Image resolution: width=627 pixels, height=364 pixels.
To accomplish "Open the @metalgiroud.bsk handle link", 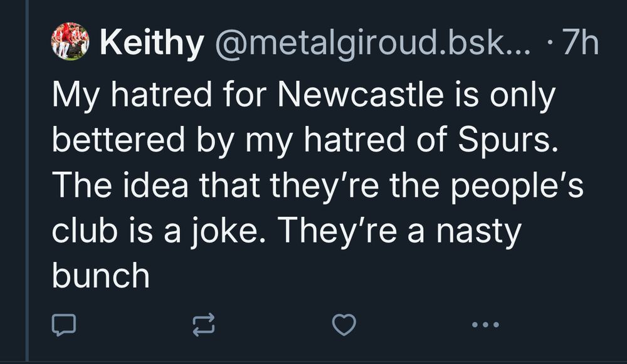I will coord(373,43).
